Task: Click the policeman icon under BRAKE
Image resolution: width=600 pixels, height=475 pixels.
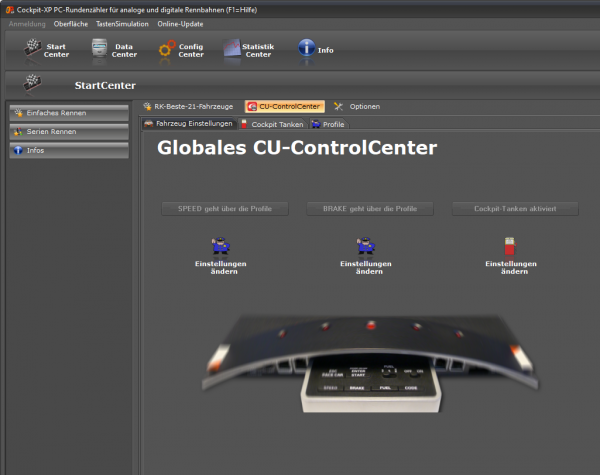Action: 366,245
